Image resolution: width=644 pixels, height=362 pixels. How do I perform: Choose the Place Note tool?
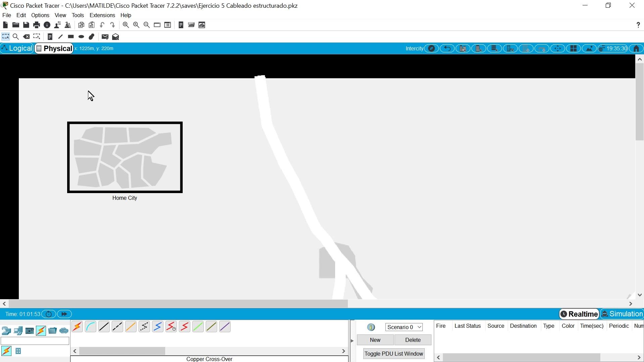tap(50, 37)
